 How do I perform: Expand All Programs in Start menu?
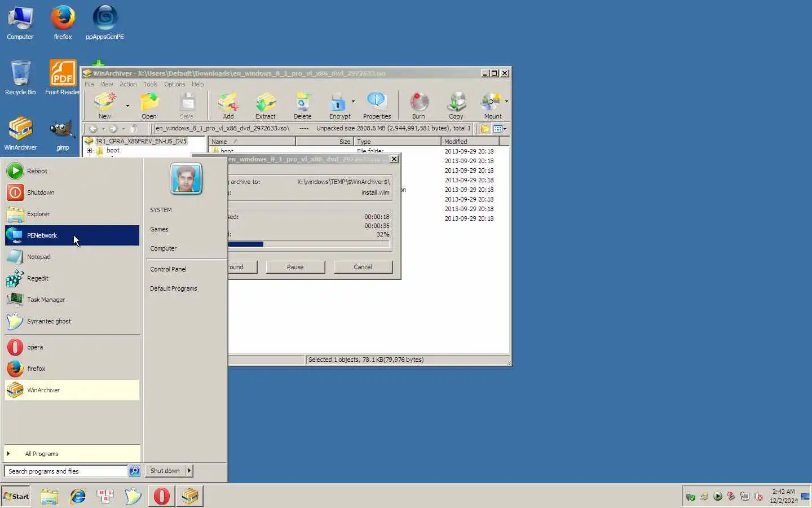(x=72, y=453)
